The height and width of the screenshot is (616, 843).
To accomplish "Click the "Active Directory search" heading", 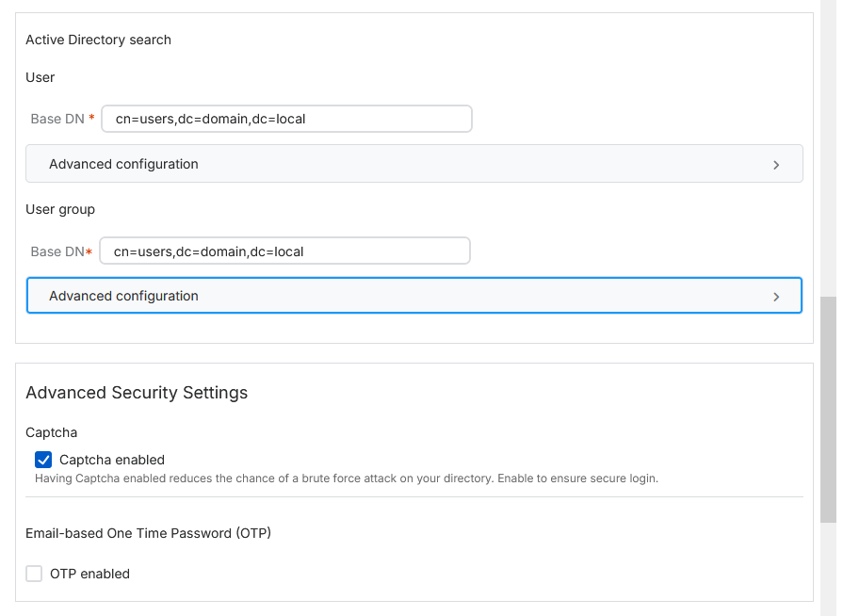I will coord(98,40).
